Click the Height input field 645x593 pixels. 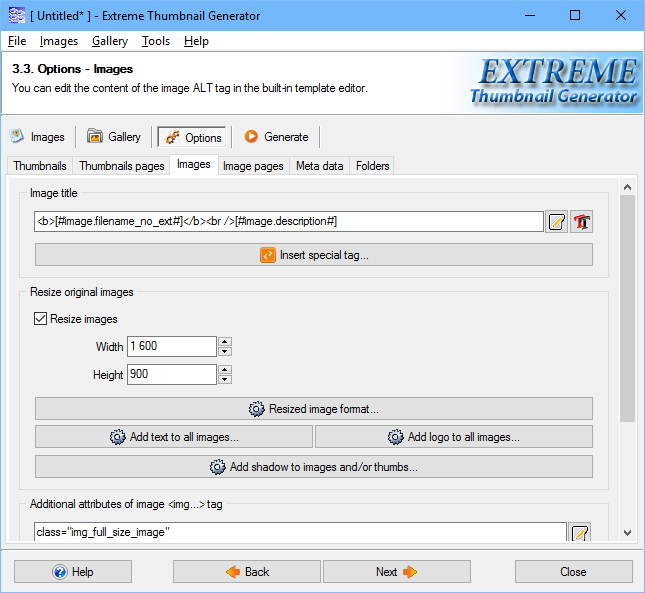[172, 374]
